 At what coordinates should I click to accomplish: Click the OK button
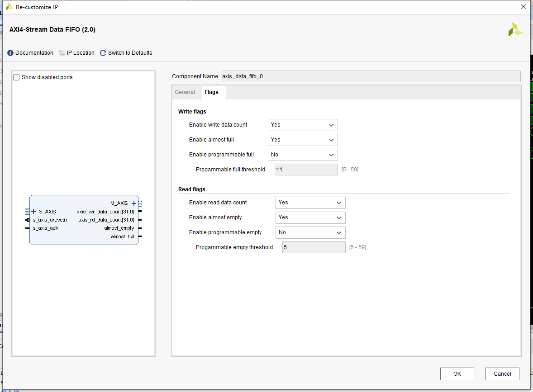(457, 374)
